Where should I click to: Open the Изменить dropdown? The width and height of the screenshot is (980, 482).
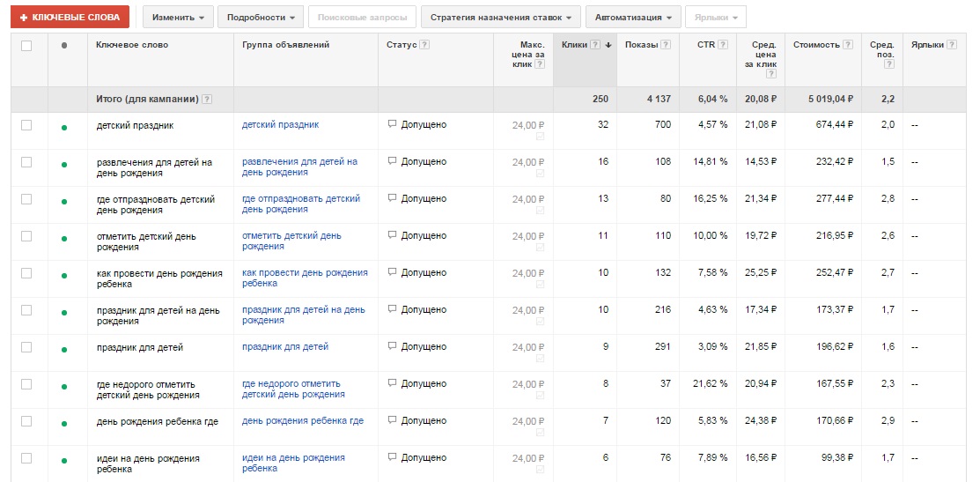178,17
